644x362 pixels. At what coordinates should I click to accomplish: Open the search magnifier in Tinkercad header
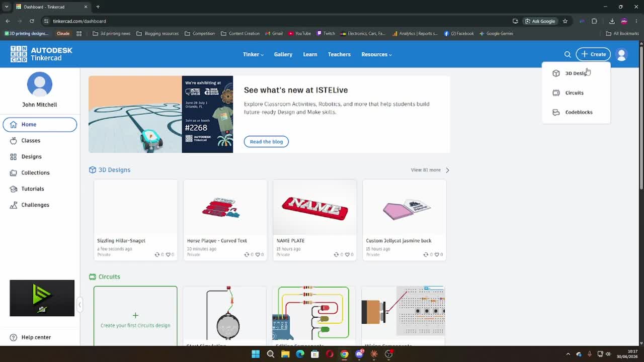(568, 54)
